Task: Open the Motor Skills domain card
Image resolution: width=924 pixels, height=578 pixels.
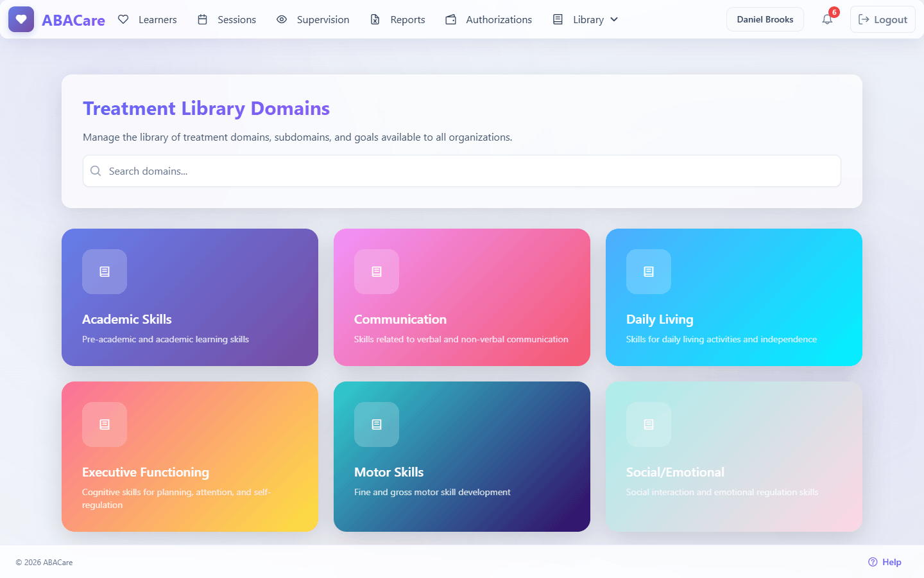Action: 462,457
